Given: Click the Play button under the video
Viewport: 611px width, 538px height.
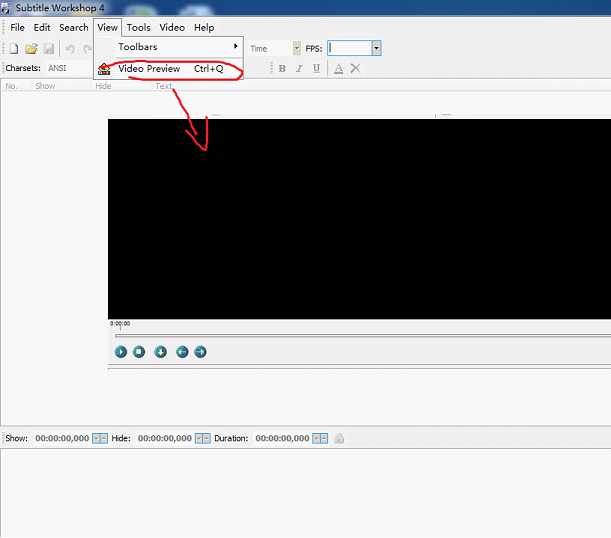Looking at the screenshot, I should (x=121, y=352).
